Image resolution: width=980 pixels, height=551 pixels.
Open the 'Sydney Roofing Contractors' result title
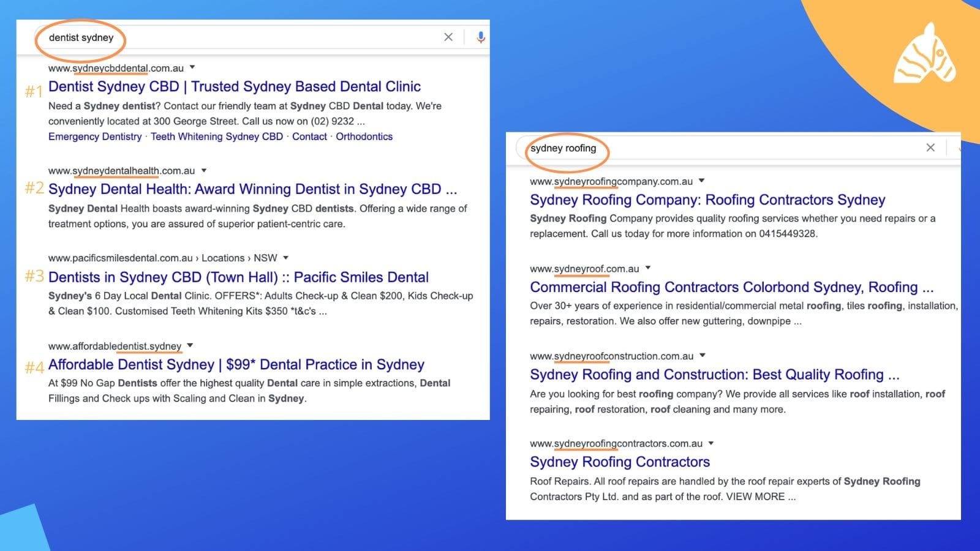point(620,462)
